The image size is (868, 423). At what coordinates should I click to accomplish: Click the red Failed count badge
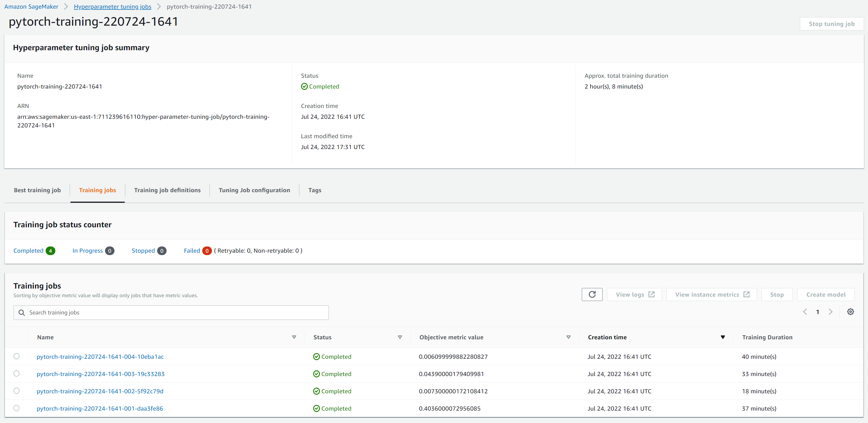[x=207, y=251]
